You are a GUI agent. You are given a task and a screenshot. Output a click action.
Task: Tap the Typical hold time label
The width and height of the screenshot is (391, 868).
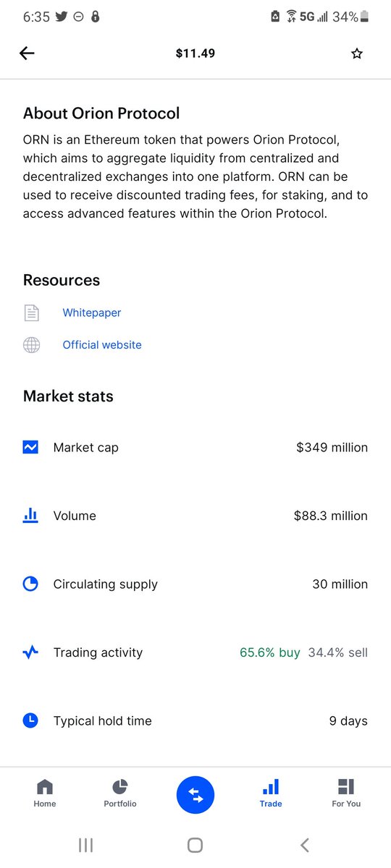click(x=103, y=721)
